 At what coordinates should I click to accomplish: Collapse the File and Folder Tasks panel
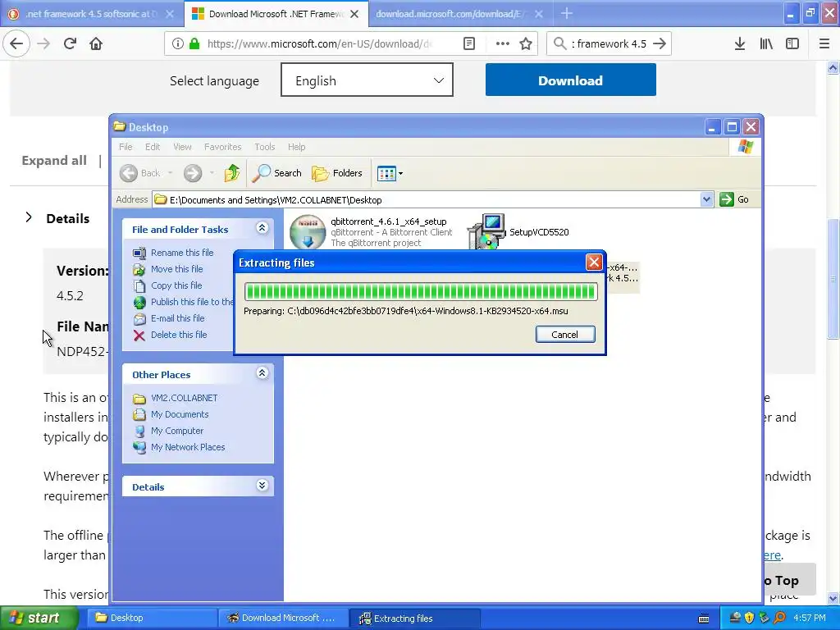pos(262,228)
